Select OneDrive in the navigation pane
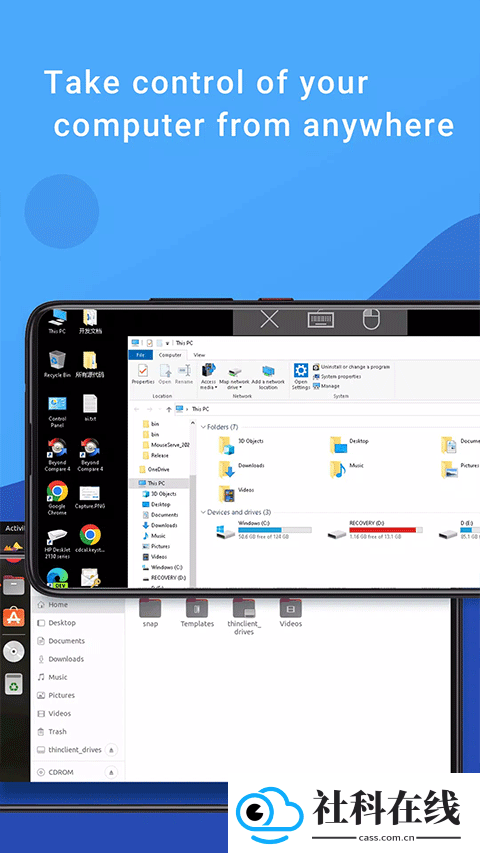 click(x=155, y=469)
